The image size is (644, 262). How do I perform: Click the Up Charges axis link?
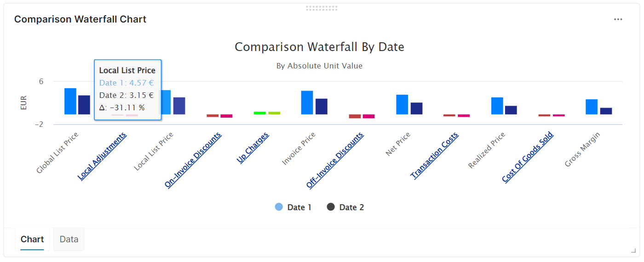(x=253, y=148)
